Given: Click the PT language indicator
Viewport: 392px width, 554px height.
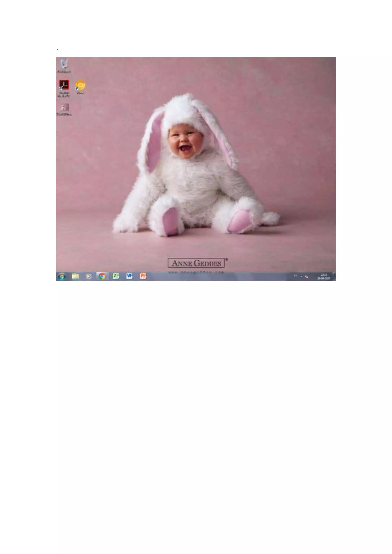Looking at the screenshot, I should pyautogui.click(x=295, y=276).
